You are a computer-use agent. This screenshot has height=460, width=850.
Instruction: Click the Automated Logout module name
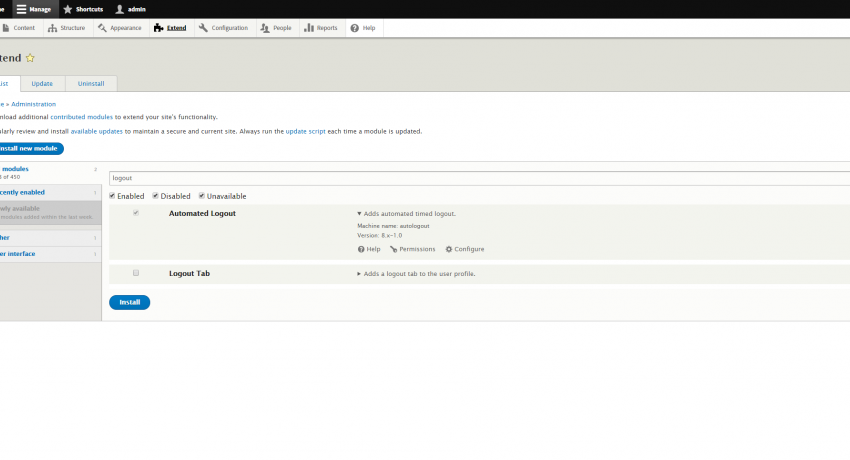coord(202,213)
